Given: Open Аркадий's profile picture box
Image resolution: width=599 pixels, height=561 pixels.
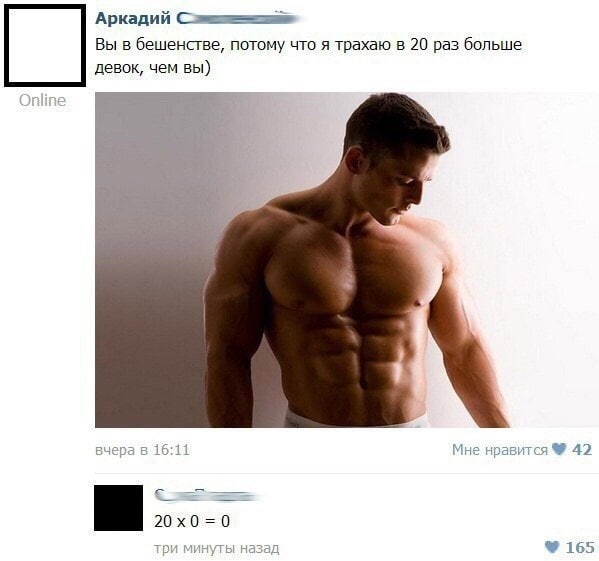Looking at the screenshot, I should [45, 45].
